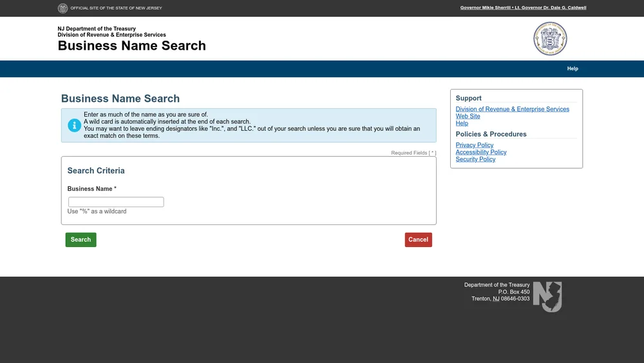The height and width of the screenshot is (363, 644).
Task: Open Help in the blue navigation bar
Action: (573, 68)
